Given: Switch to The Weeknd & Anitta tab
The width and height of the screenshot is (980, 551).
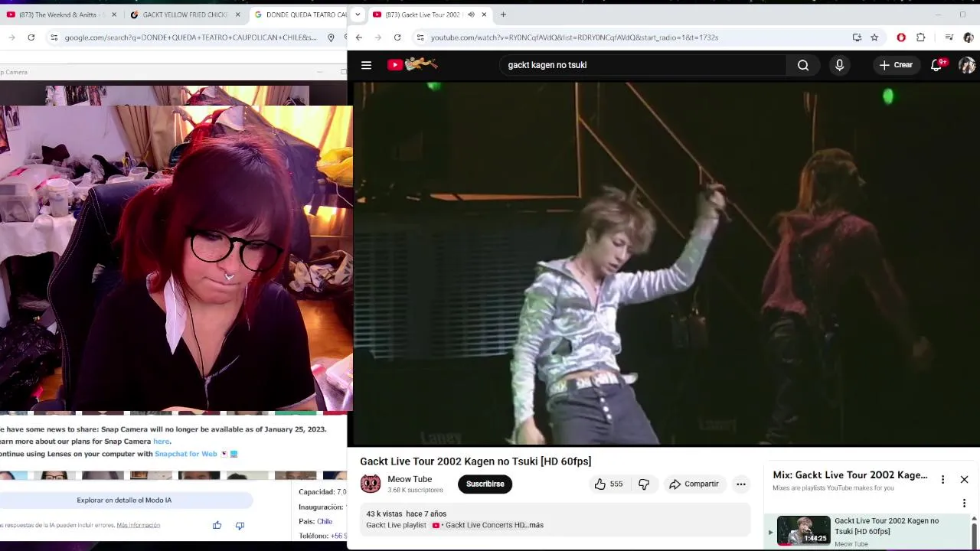Looking at the screenshot, I should [61, 15].
